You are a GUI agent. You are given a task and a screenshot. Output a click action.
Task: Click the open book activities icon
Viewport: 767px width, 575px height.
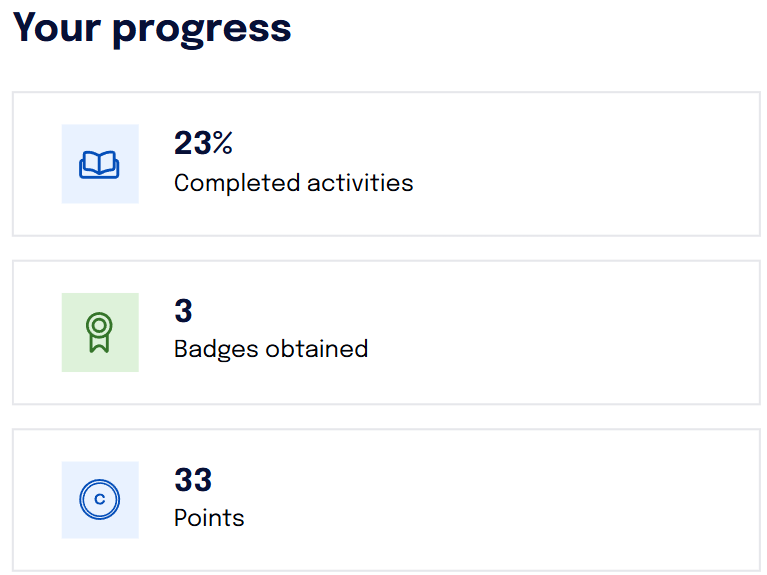tap(99, 164)
